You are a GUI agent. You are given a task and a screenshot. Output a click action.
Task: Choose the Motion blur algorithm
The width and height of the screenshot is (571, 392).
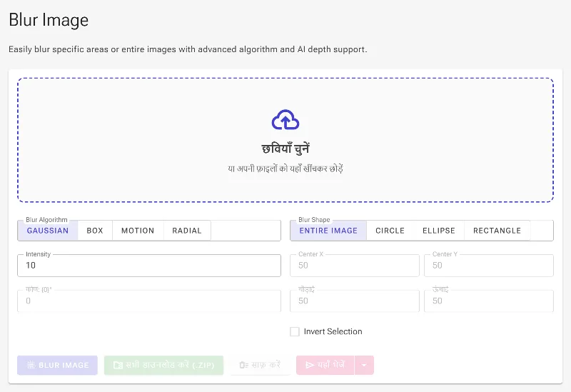(138, 231)
